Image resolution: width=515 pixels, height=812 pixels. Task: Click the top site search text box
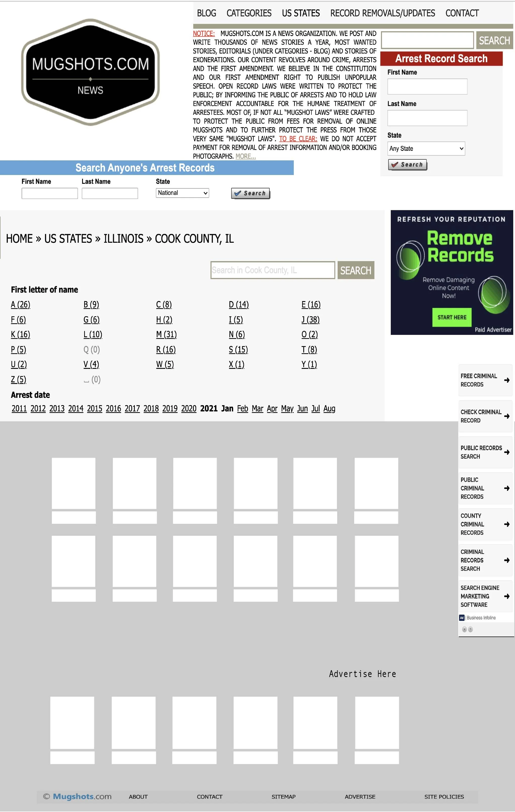[x=428, y=41]
